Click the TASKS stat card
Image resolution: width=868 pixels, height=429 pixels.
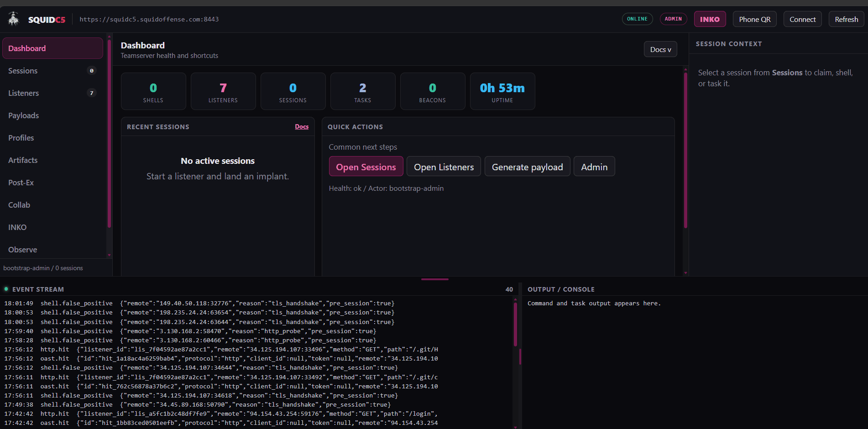pos(363,91)
